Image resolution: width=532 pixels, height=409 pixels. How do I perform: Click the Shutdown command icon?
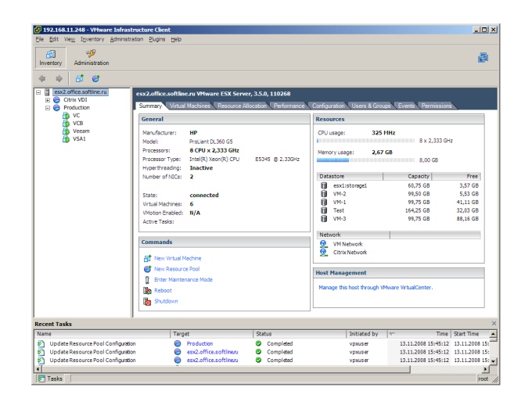(x=147, y=301)
